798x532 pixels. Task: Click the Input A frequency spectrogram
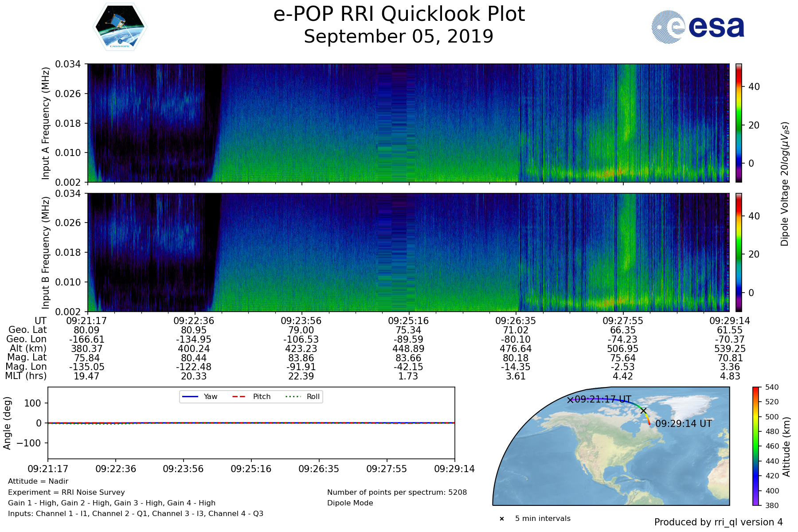408,123
